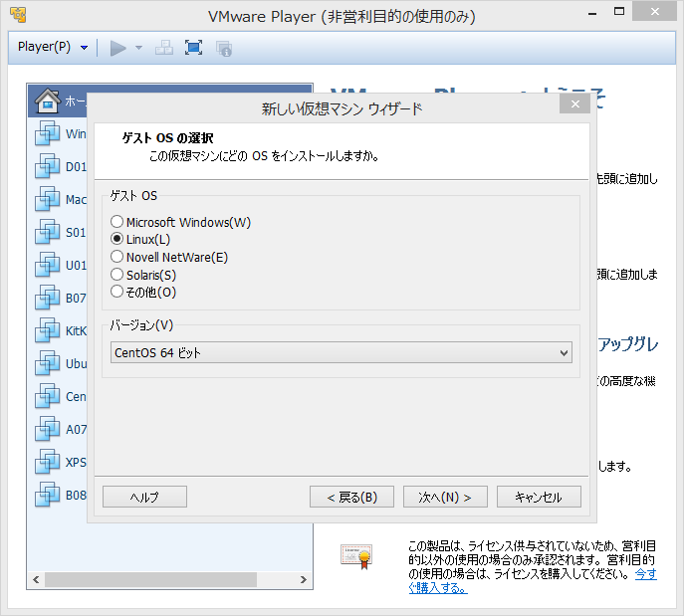Choose Novell NetWare(E) guest OS radio

point(116,257)
